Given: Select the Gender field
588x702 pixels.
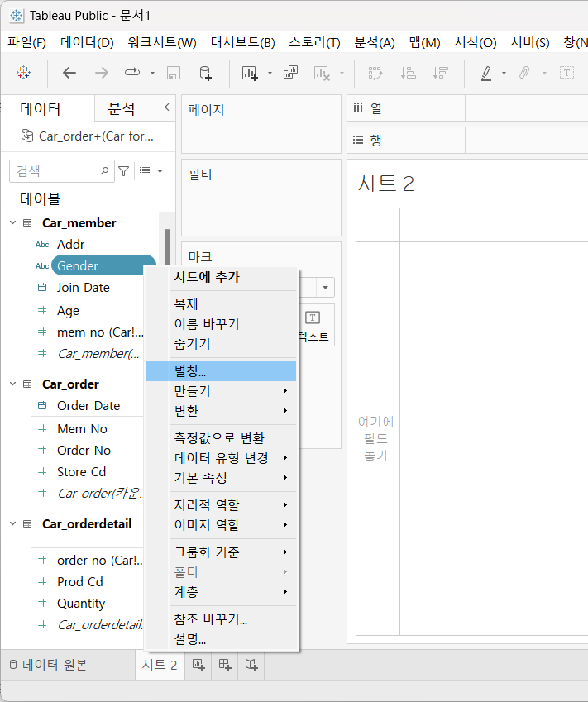Looking at the screenshot, I should coord(103,266).
